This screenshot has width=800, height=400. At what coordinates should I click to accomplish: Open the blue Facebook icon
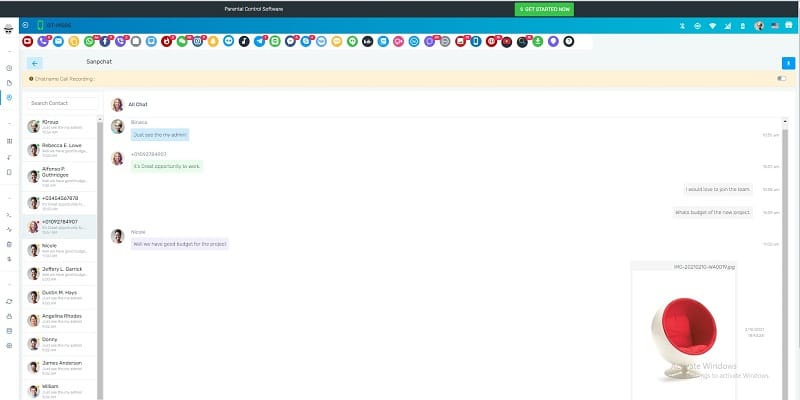pyautogui.click(x=105, y=41)
